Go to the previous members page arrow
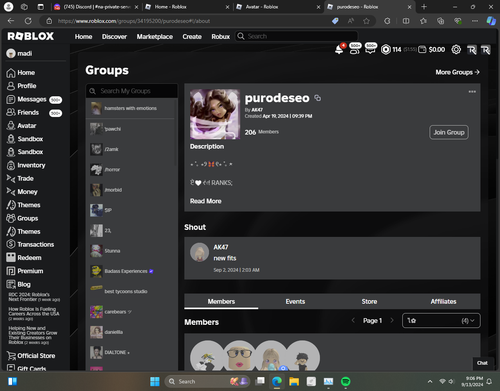This screenshot has width=500, height=391. (353, 320)
